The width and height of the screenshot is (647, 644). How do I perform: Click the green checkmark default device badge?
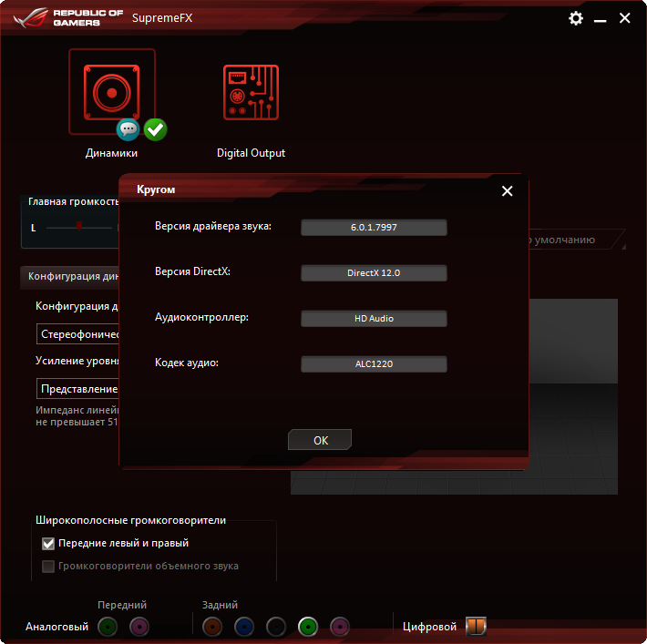pyautogui.click(x=156, y=129)
